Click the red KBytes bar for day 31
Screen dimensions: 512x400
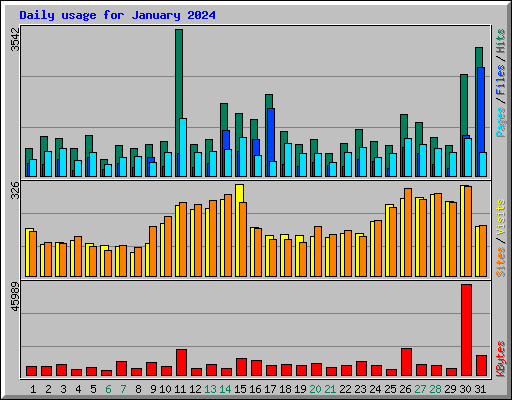(x=481, y=365)
